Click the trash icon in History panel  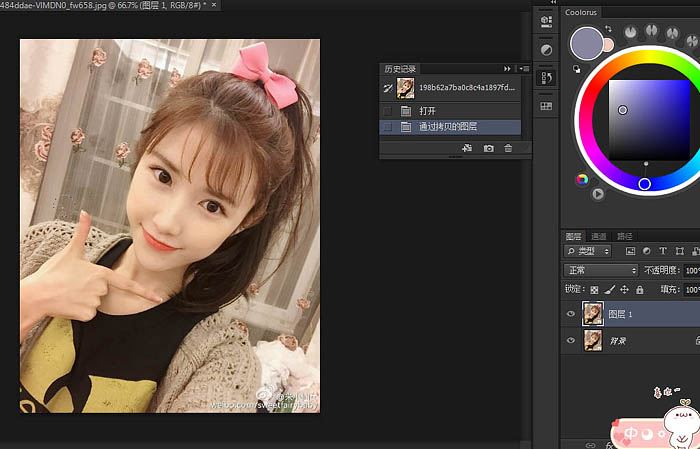(x=508, y=148)
